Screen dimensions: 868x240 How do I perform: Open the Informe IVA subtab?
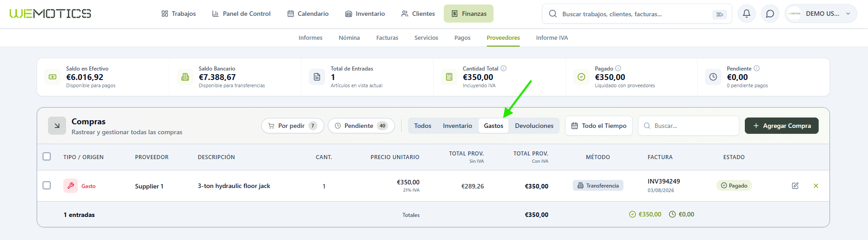coord(552,38)
